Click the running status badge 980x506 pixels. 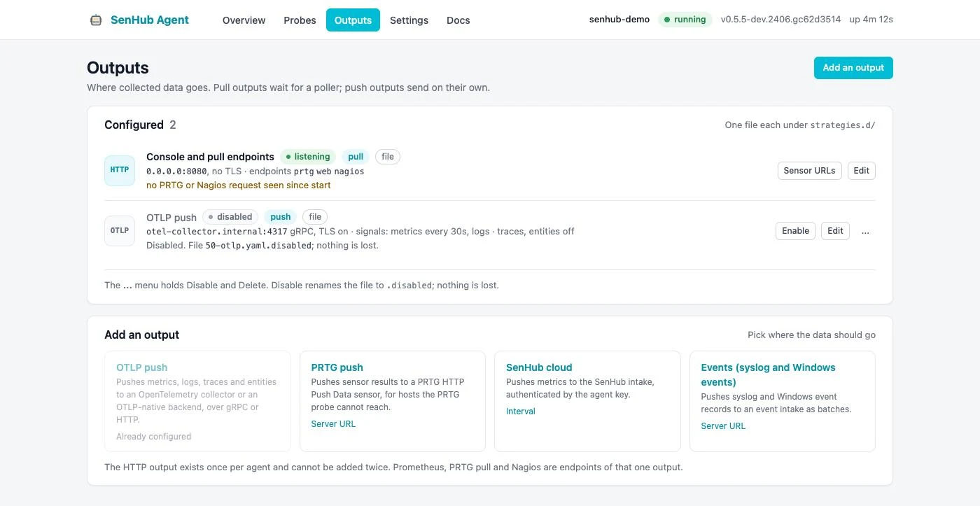point(685,20)
